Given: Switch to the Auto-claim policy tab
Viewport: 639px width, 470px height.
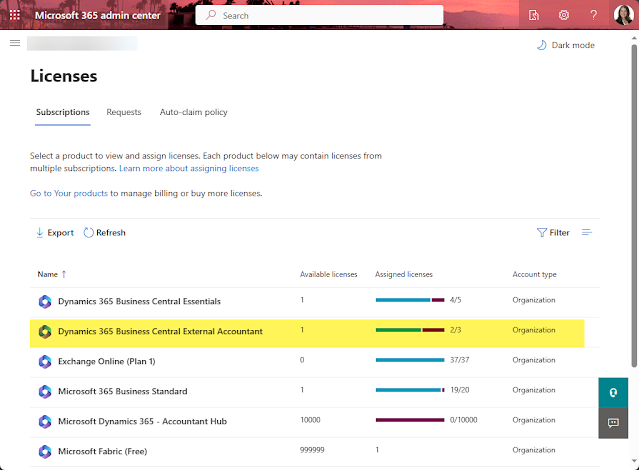Looking at the screenshot, I should point(194,112).
